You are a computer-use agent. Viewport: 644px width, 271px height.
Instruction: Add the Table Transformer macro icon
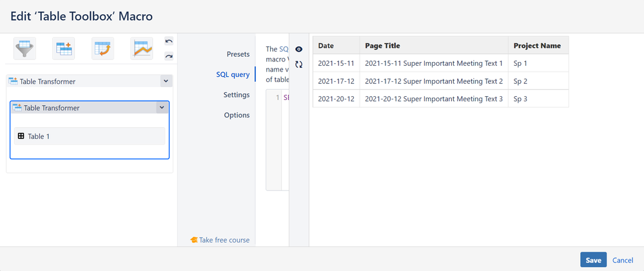[x=64, y=48]
